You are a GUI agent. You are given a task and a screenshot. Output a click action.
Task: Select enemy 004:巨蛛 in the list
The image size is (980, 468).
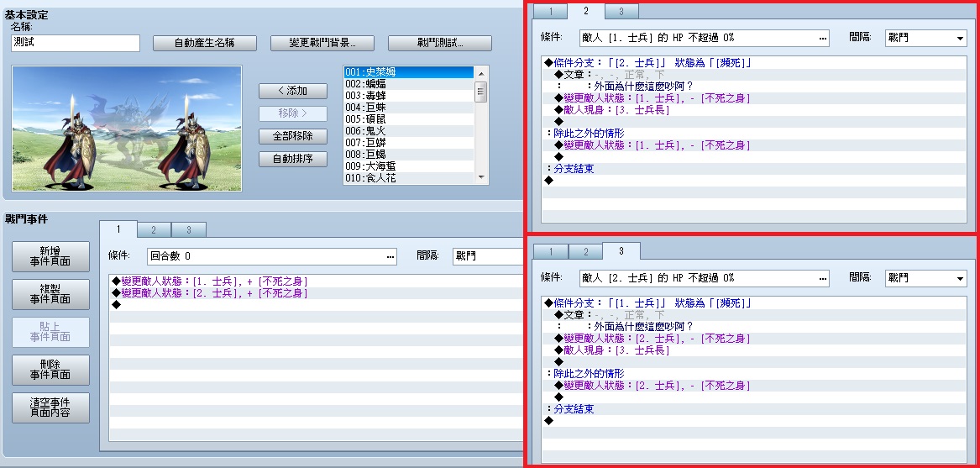click(409, 108)
